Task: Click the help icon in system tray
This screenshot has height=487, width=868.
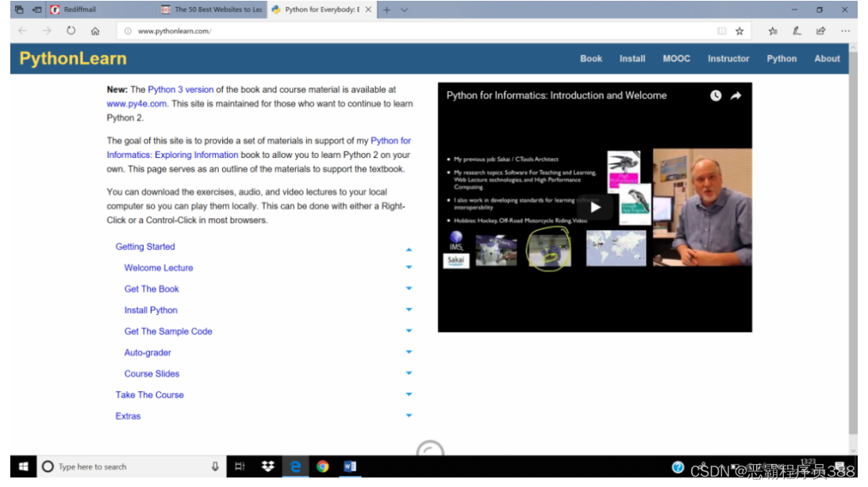Action: [678, 468]
